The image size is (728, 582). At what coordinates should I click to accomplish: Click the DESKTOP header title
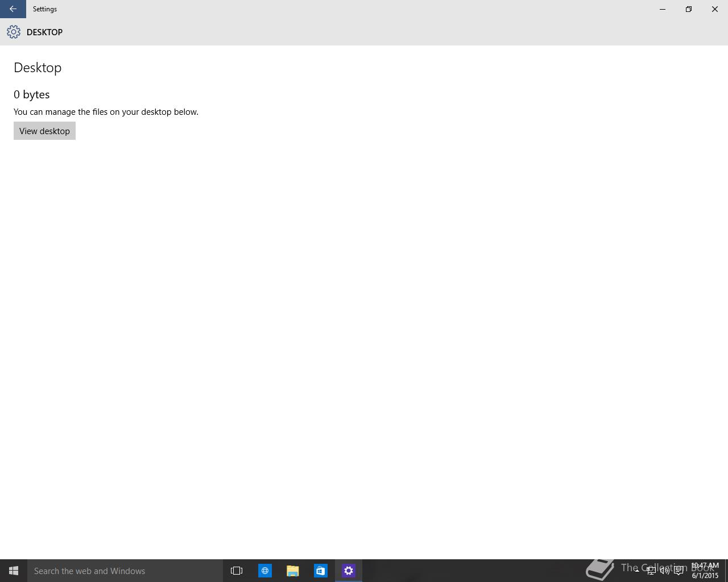point(44,32)
